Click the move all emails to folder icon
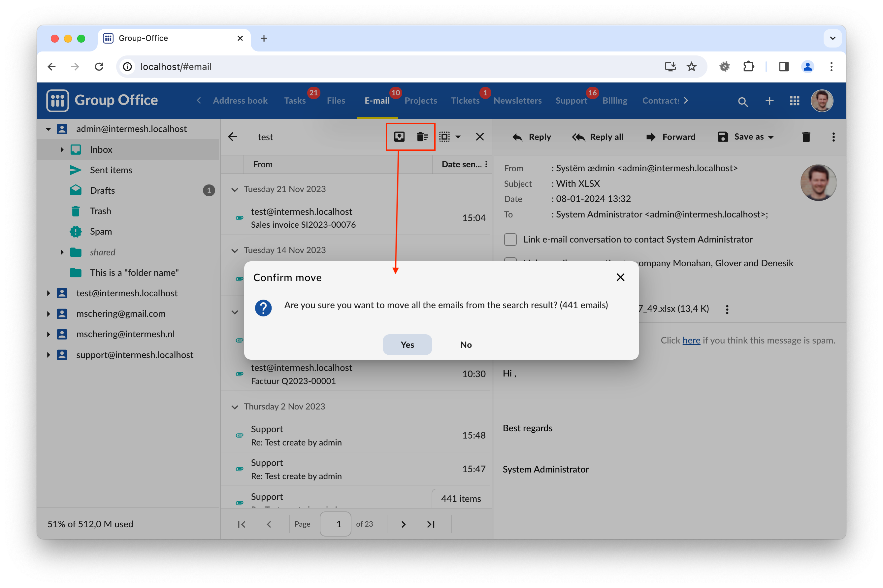The image size is (883, 588). pyautogui.click(x=399, y=137)
